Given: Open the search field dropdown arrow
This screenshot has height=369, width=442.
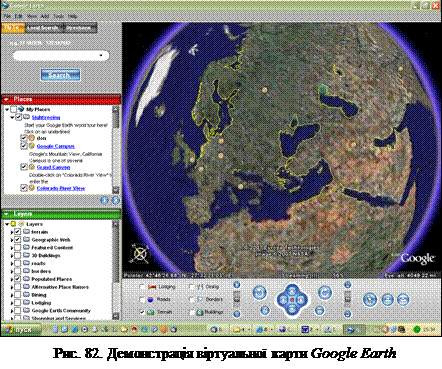Looking at the screenshot, I should point(101,55).
